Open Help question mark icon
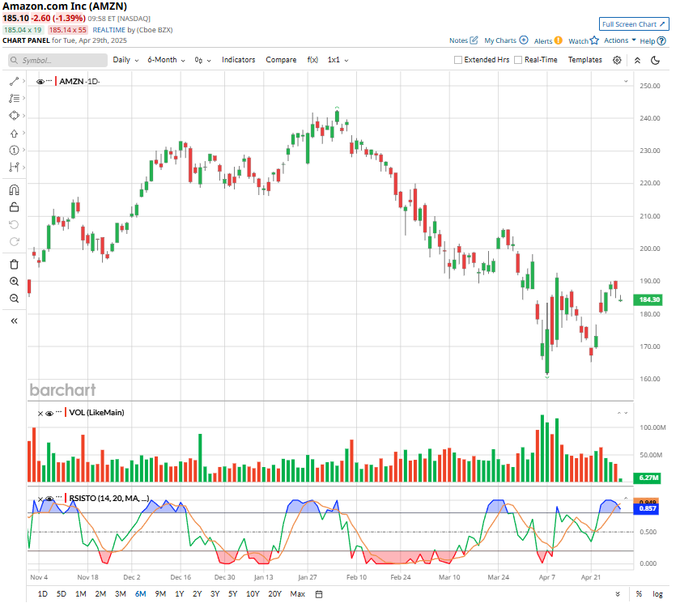Screen dimensions: 680x616 click(661, 40)
